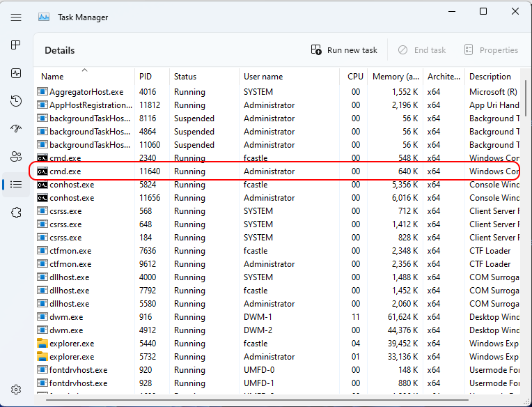Sort by the Architecture column header

(x=444, y=77)
